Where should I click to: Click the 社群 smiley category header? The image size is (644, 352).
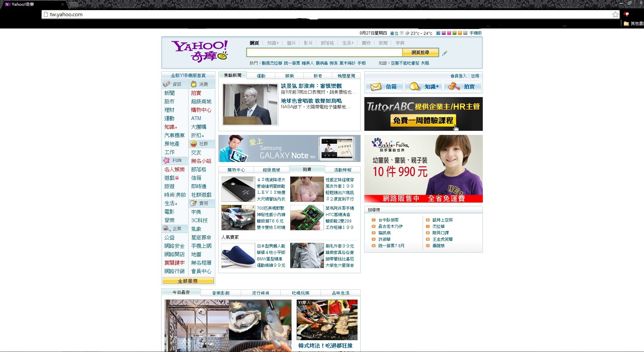[202, 144]
